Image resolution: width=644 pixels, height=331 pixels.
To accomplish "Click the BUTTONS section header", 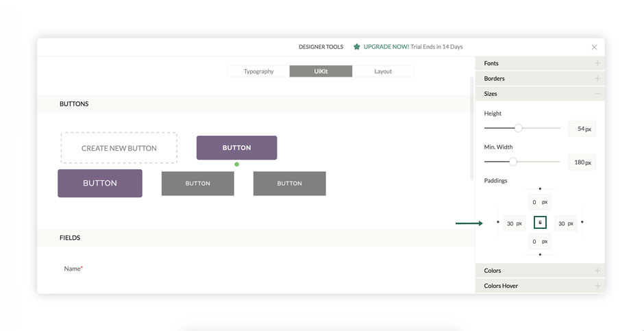I will tap(256, 104).
